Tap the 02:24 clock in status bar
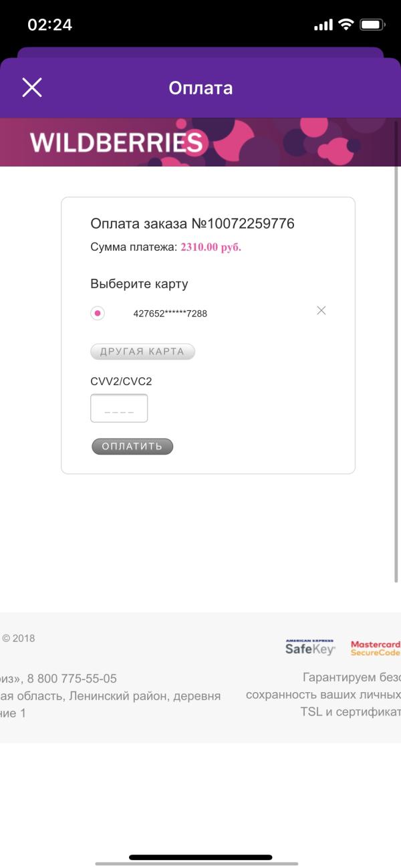This screenshot has width=401, height=868. (49, 25)
